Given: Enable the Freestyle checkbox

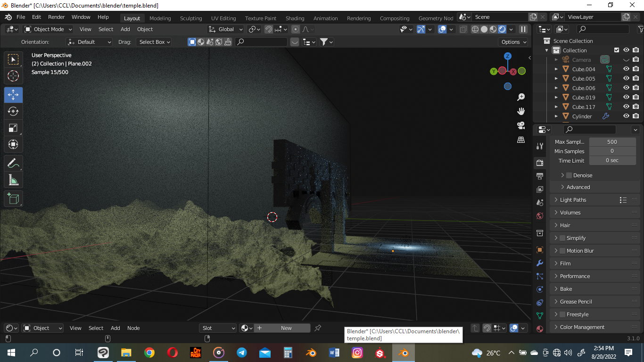Looking at the screenshot, I should (x=562, y=314).
